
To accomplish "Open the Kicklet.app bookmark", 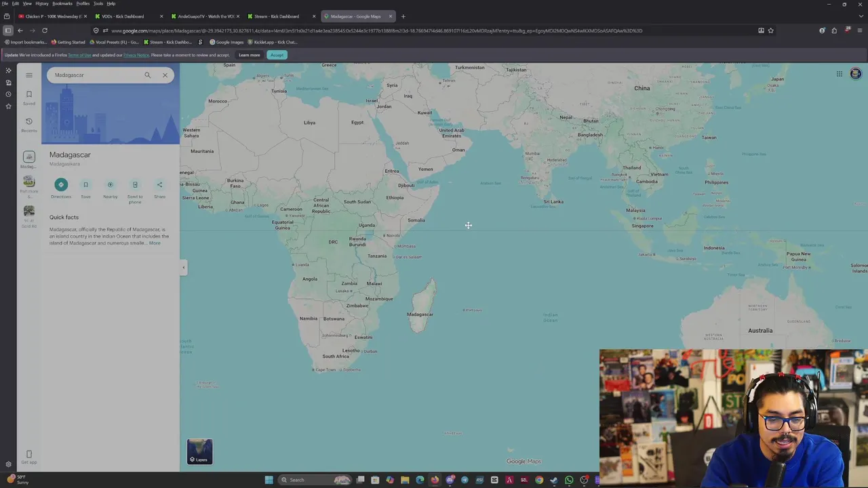I will pyautogui.click(x=273, y=42).
